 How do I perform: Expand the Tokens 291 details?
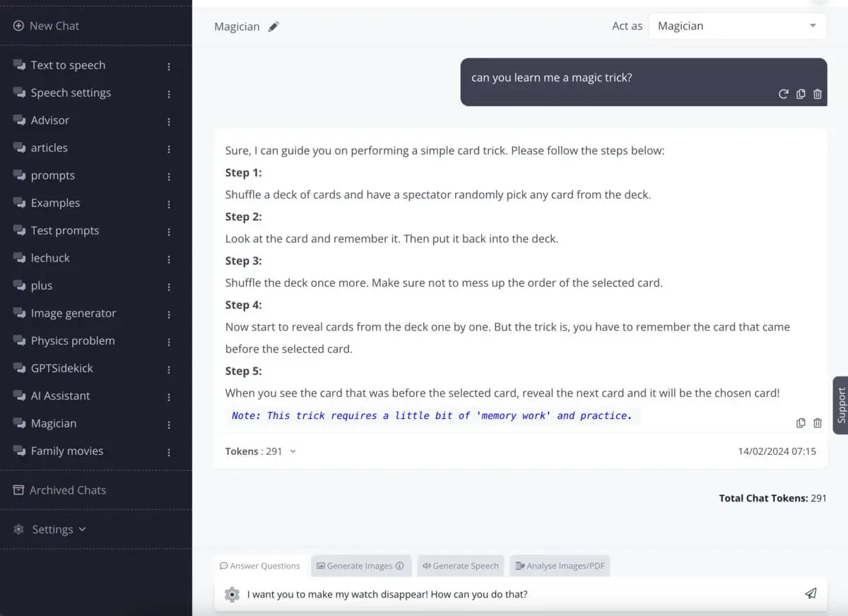pyautogui.click(x=293, y=451)
